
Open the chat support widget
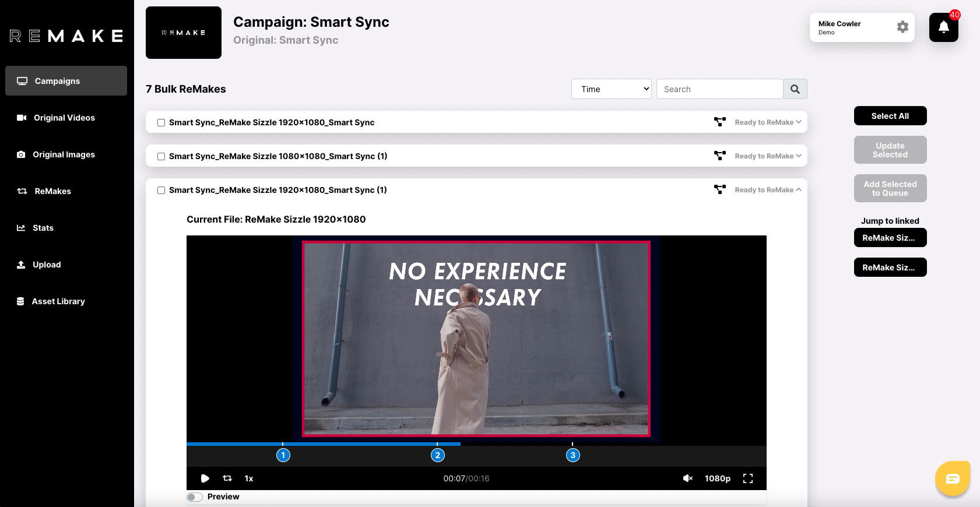tap(953, 478)
